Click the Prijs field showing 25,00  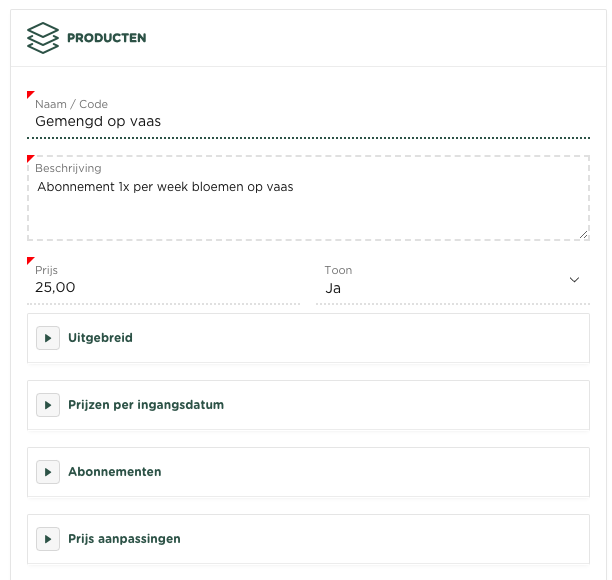160,288
